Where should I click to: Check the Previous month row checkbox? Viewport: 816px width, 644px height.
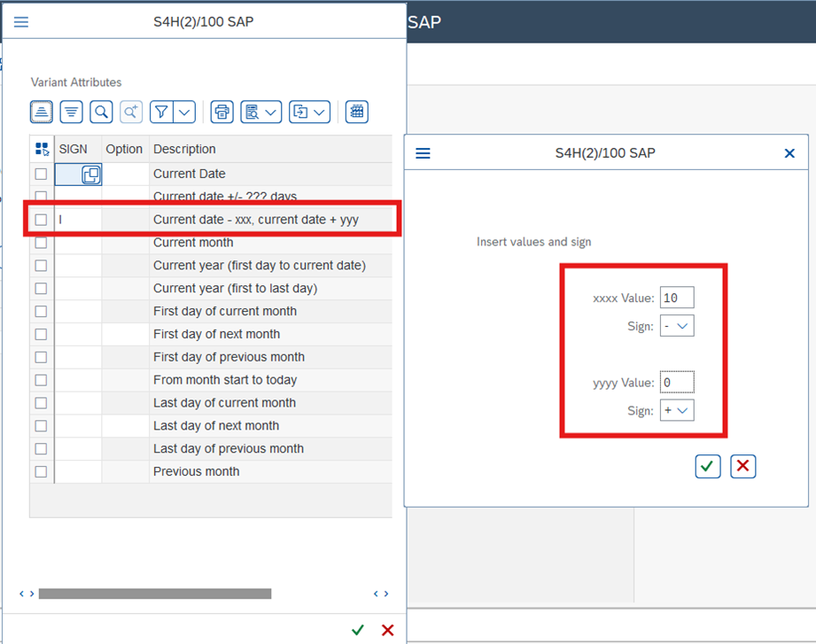point(41,471)
